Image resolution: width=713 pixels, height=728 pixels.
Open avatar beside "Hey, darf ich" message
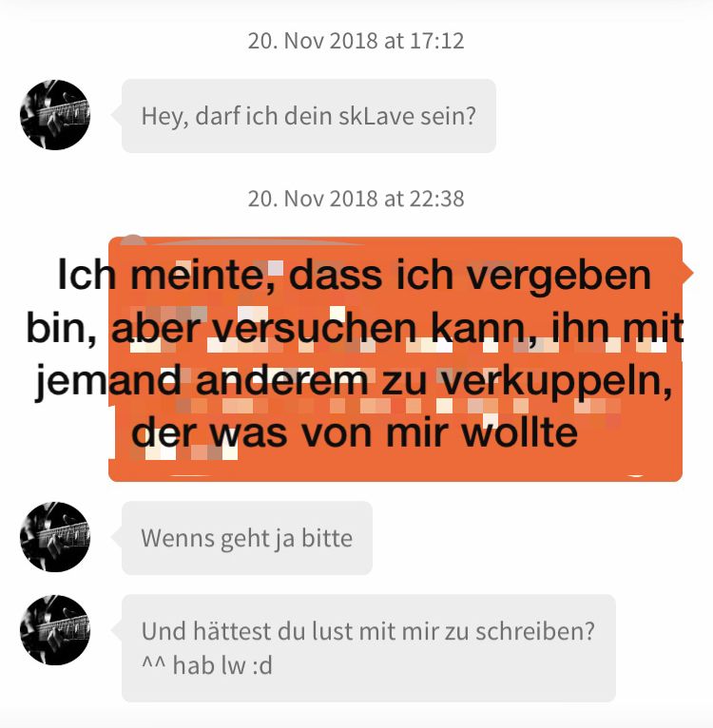[55, 115]
